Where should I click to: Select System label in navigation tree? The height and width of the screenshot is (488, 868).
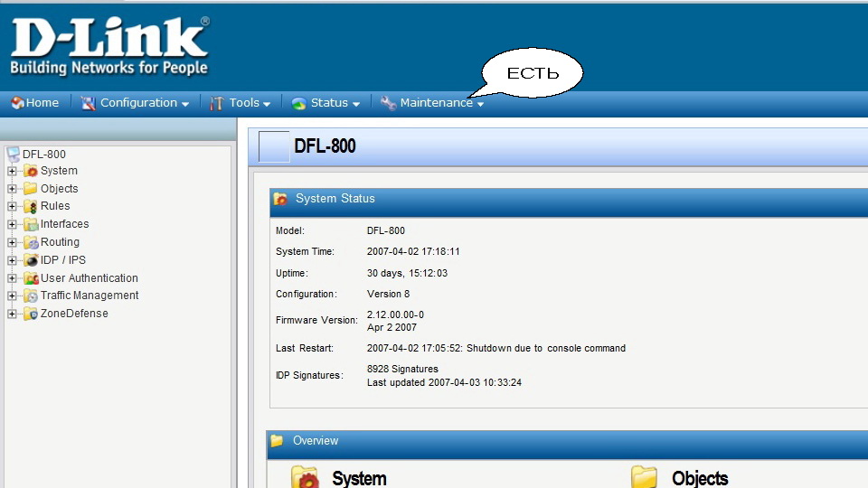(x=59, y=171)
